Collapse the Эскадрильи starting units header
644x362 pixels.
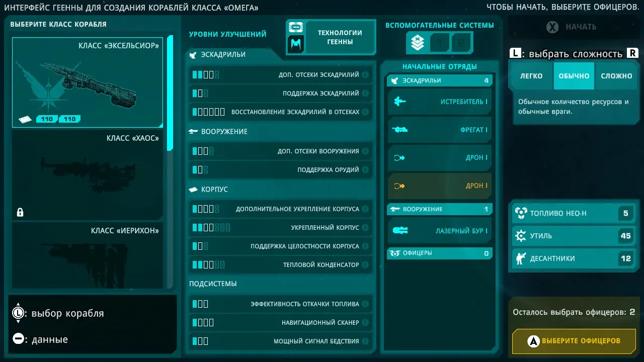pyautogui.click(x=440, y=80)
